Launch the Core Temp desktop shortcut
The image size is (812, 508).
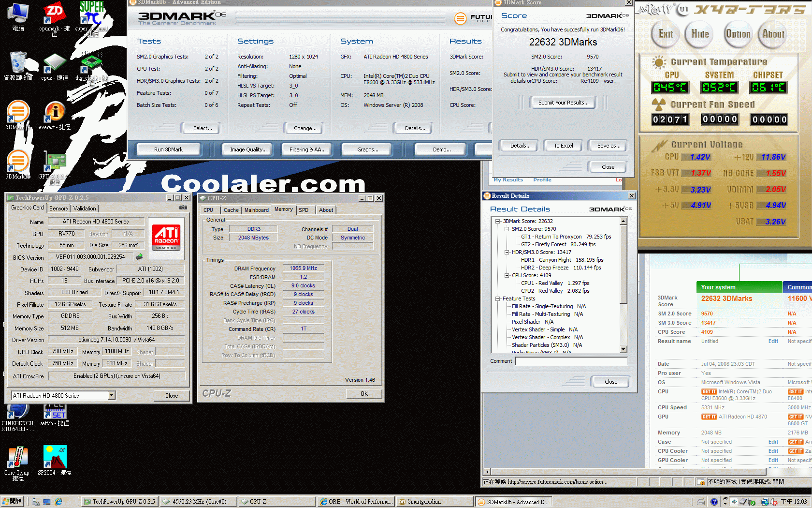tap(18, 463)
